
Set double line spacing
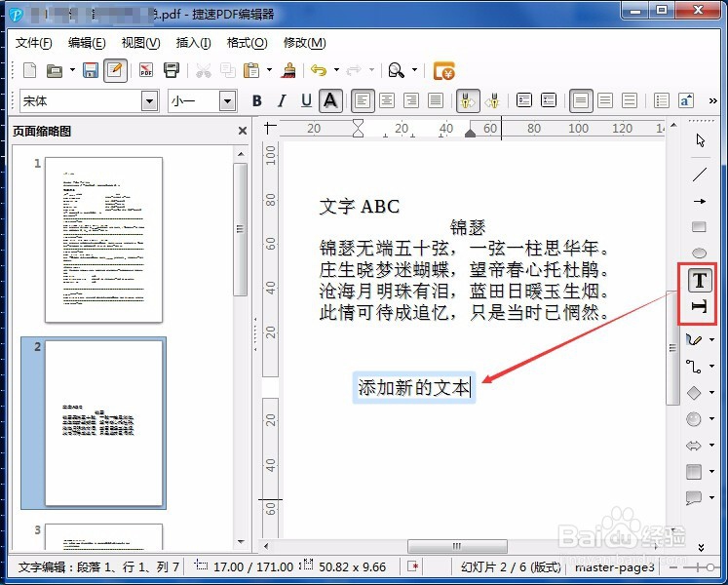(x=630, y=100)
